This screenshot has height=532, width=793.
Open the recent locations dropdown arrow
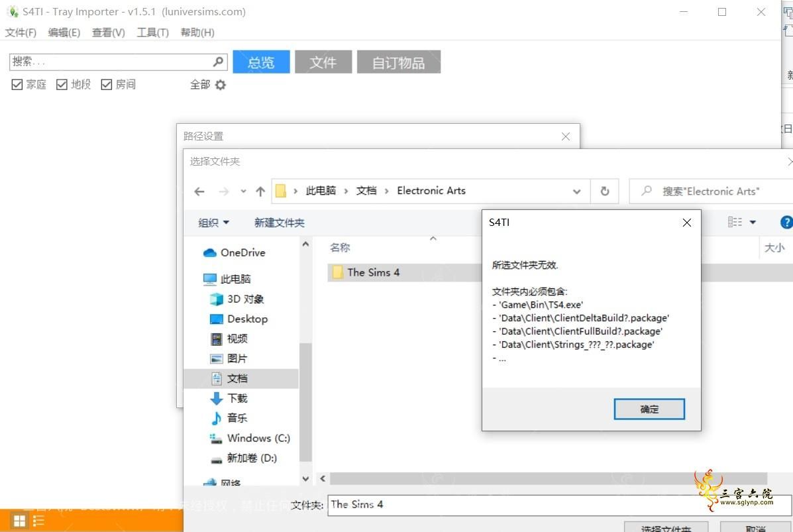point(243,191)
